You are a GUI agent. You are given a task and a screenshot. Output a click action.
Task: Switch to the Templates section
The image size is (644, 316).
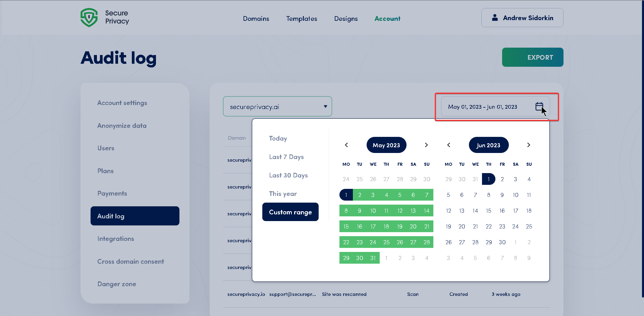pos(302,19)
